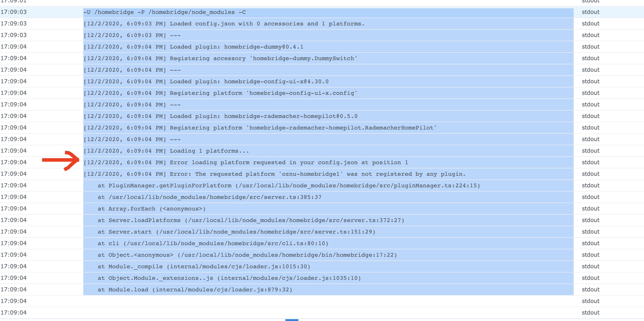Click the 'oznu-homebridge1 was not registered' error line
The image size is (644, 321).
[x=274, y=174]
